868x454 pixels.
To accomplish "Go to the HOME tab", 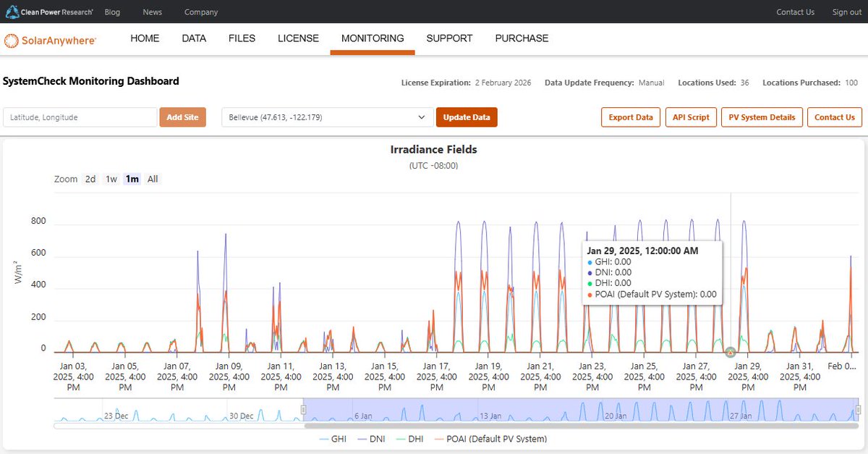I will coord(145,38).
